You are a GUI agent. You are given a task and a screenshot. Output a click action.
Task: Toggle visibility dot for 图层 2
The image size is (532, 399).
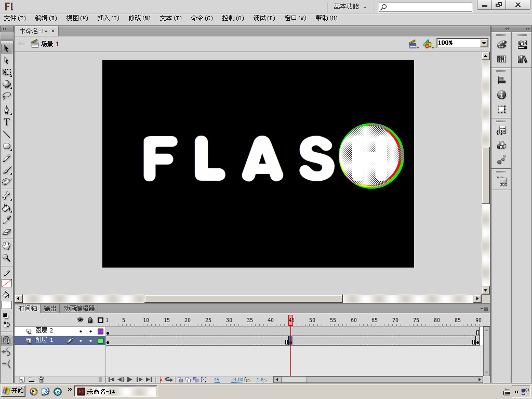pos(81,331)
